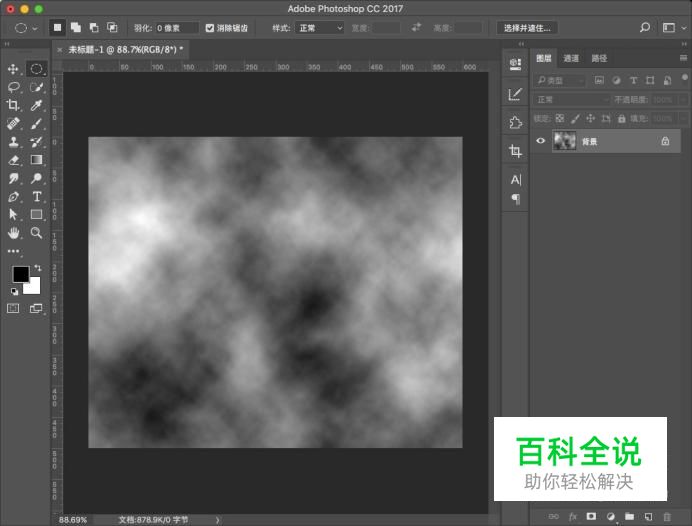Select the Lasso tool

tap(13, 87)
